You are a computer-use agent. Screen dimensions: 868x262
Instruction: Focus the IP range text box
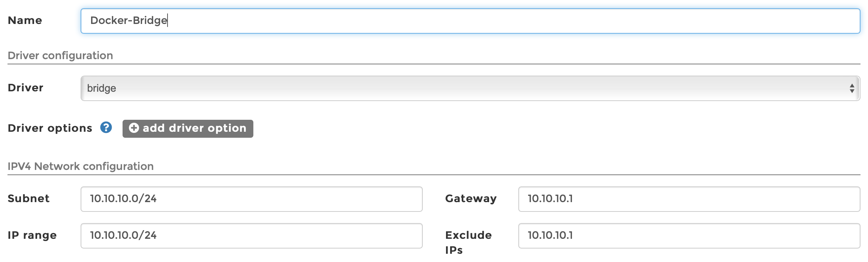click(x=251, y=236)
